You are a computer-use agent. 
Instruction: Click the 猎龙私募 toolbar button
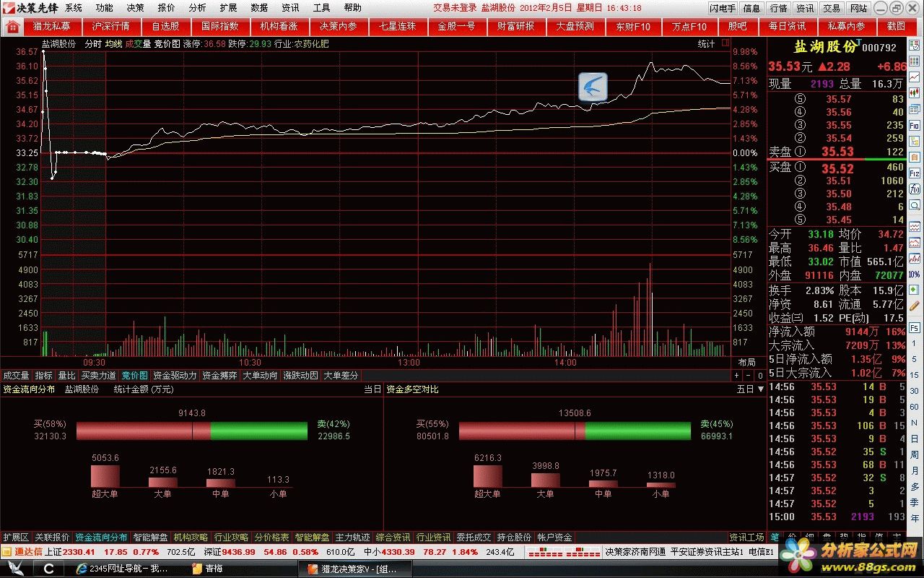pos(52,26)
